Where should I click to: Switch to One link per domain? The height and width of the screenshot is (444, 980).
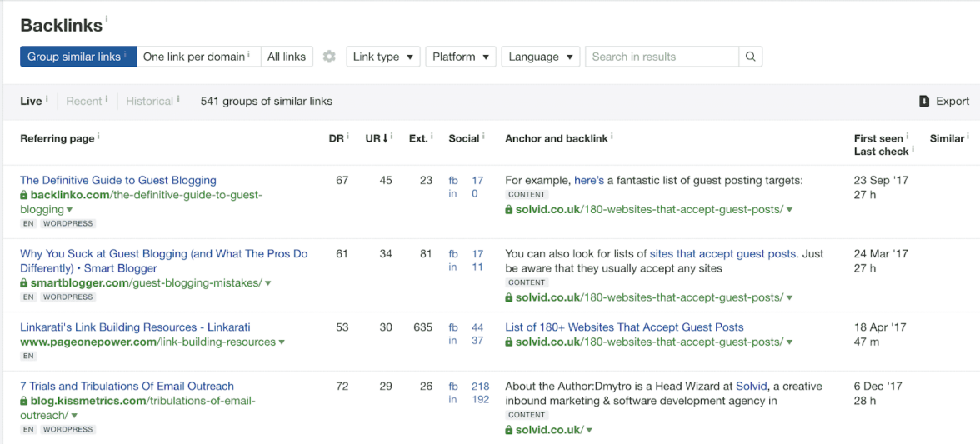point(197,57)
